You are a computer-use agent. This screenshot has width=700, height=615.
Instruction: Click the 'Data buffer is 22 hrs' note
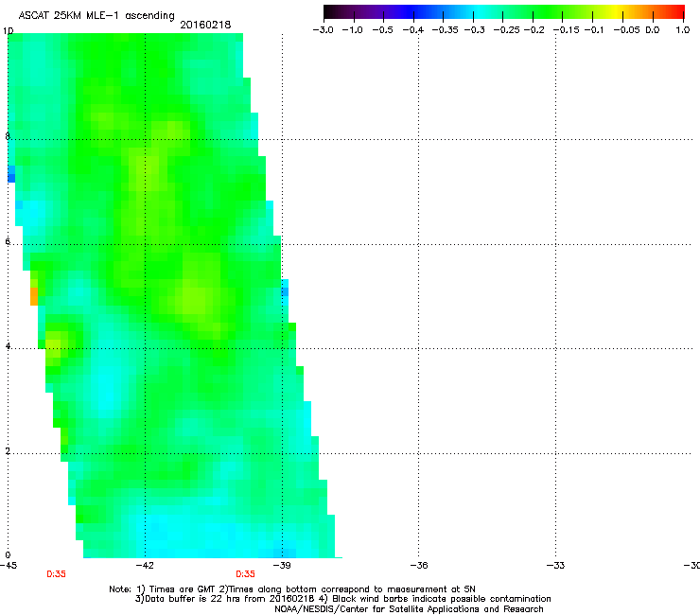(x=225, y=599)
